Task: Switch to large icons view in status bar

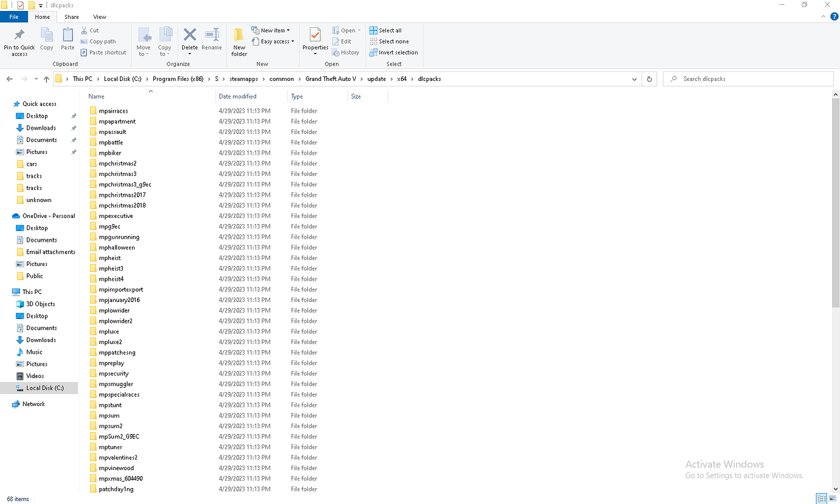Action: [832, 499]
